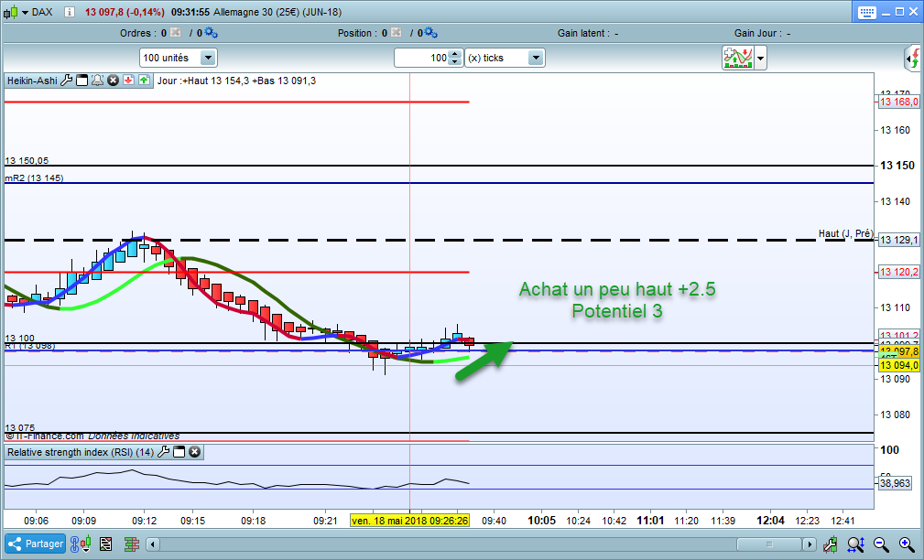
Task: Open Heikin-Ashi wrench settings
Action: click(67, 81)
